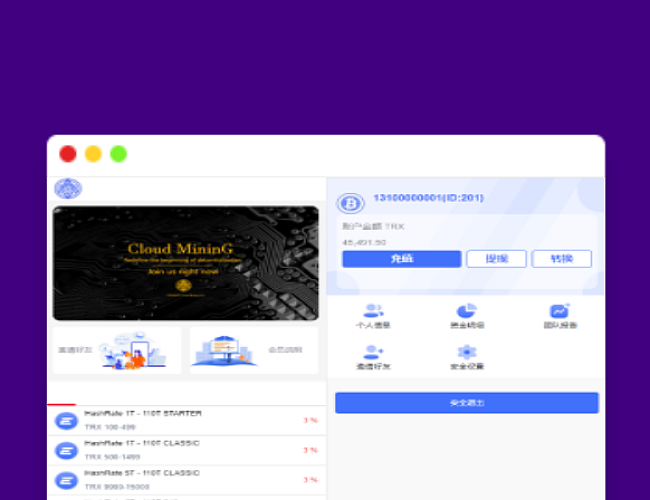
Task: Open the invite friends illustrated card under the banner
Action: pos(117,350)
